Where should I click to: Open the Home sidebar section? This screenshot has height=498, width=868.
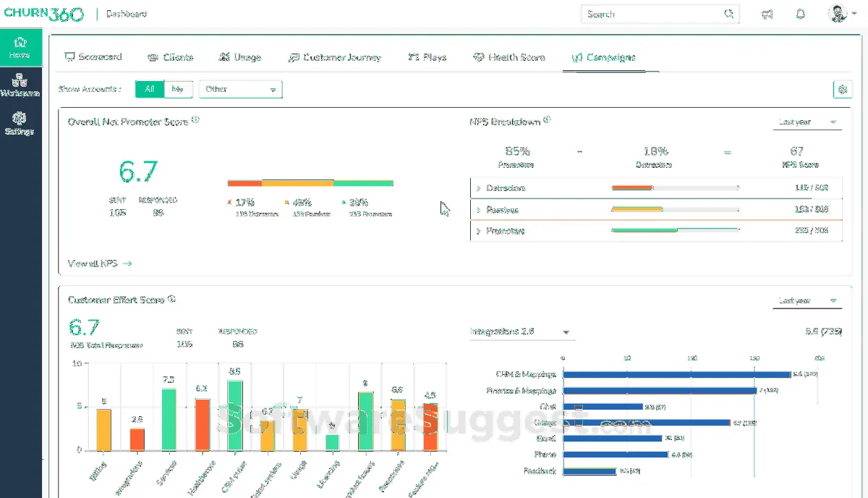click(20, 48)
